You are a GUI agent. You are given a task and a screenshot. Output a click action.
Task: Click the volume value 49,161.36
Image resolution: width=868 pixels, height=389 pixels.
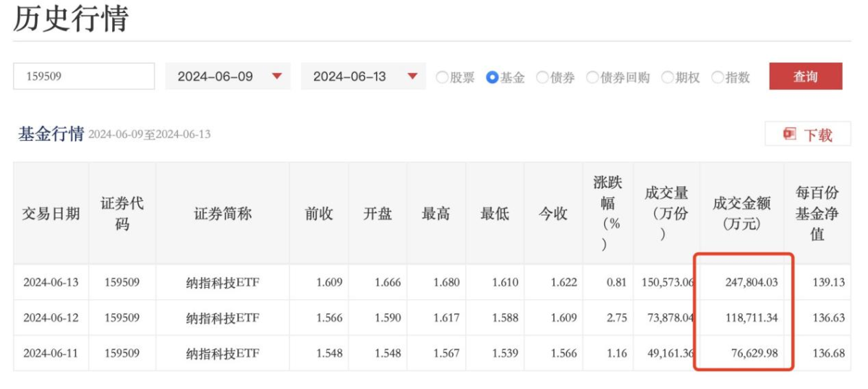click(x=671, y=354)
